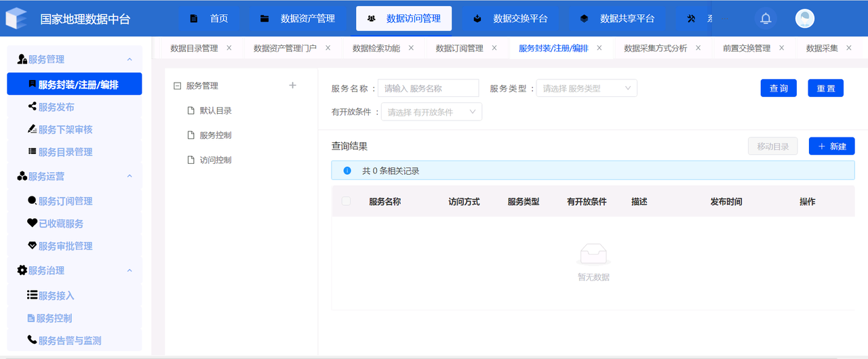This screenshot has height=359, width=868.
Task: Close the 数据目录管理 tab
Action: coord(229,48)
